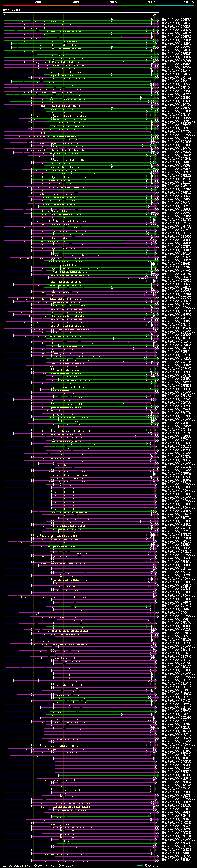Select the UniRef100_Q94ES3 label

[177, 74]
